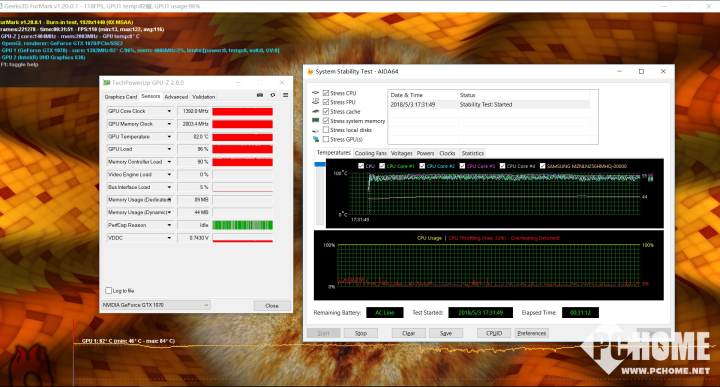Click the Stop button in AIDA64
The image size is (720, 387).
tap(360, 333)
